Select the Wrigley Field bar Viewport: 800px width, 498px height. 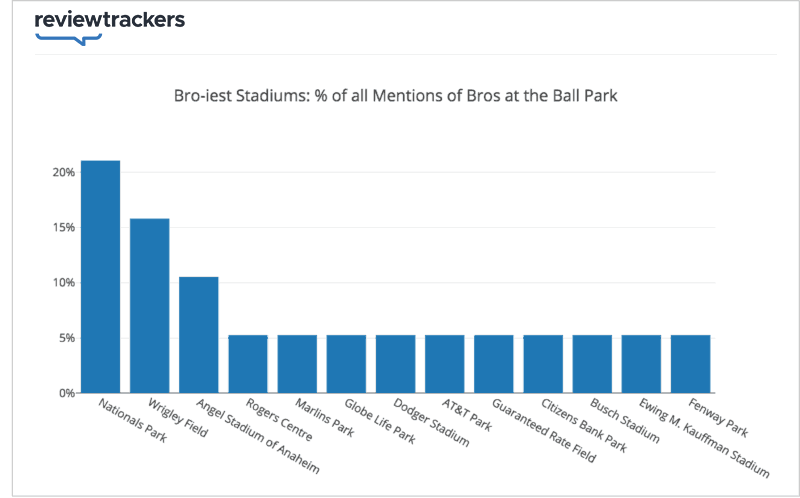point(149,306)
